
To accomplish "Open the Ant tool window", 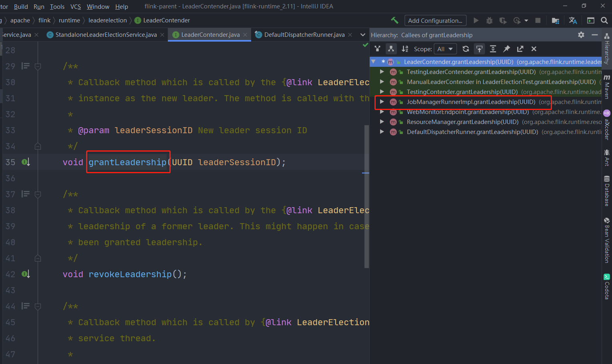I will 607,157.
